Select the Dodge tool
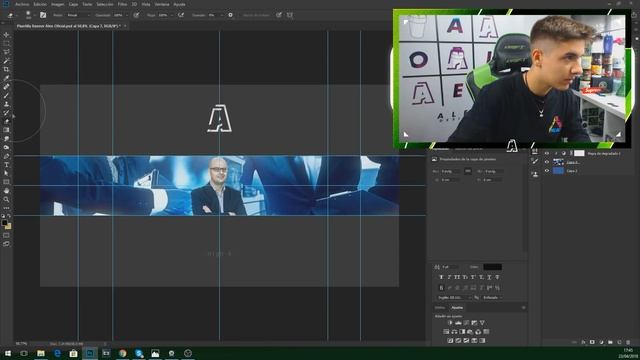The width and height of the screenshot is (640, 360). pos(6,147)
